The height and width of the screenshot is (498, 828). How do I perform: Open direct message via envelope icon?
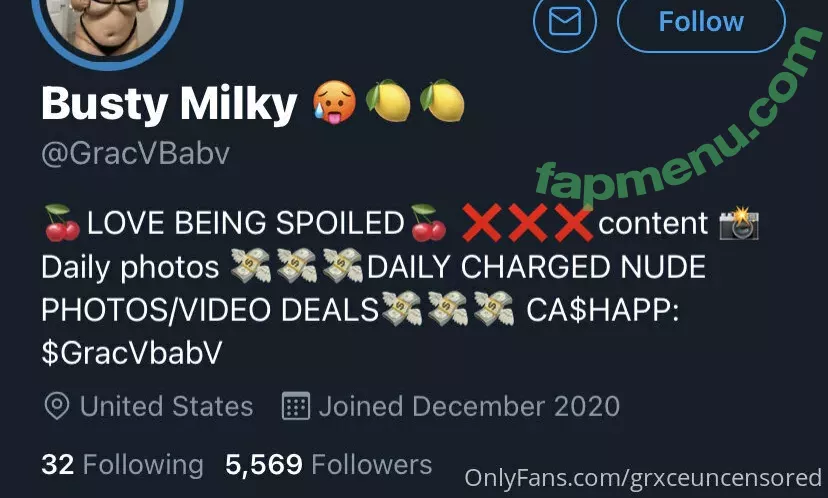(x=564, y=22)
